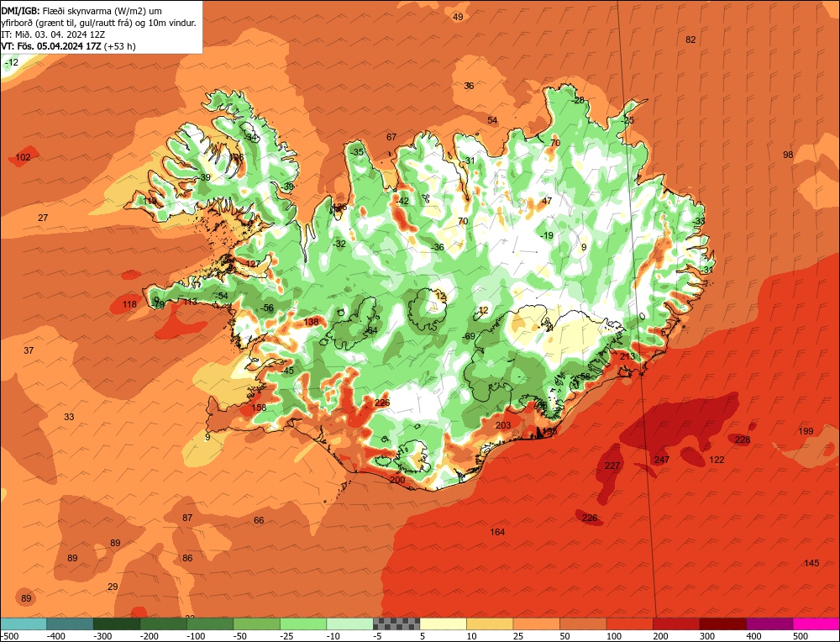Click the legend swatch between -100 and -50
840x642 pixels.
[210, 624]
